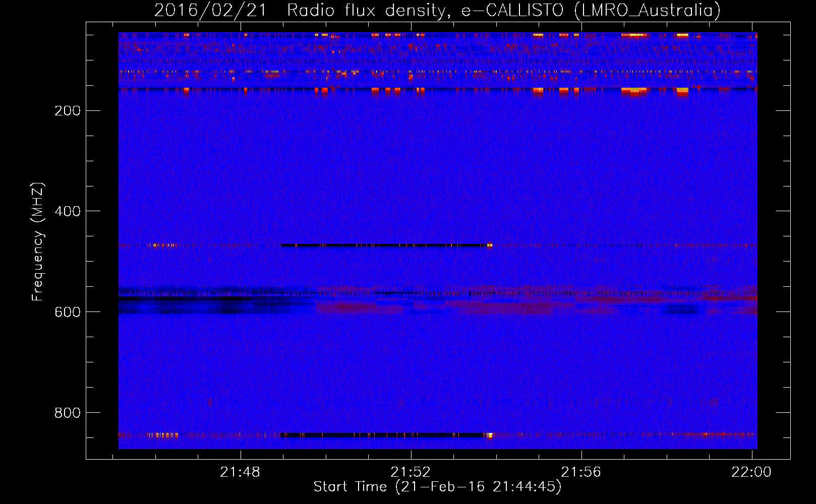Click the black interference line near 845 MHz
Screen dimensions: 816x504
pyautogui.click(x=382, y=435)
